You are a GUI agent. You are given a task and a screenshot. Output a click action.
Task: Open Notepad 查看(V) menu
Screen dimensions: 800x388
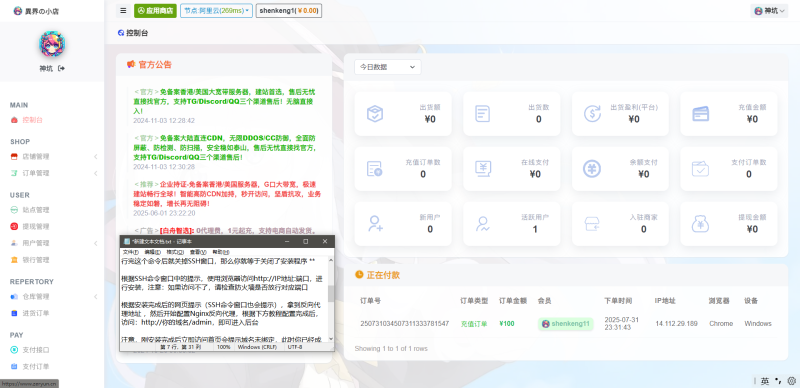[198, 252]
